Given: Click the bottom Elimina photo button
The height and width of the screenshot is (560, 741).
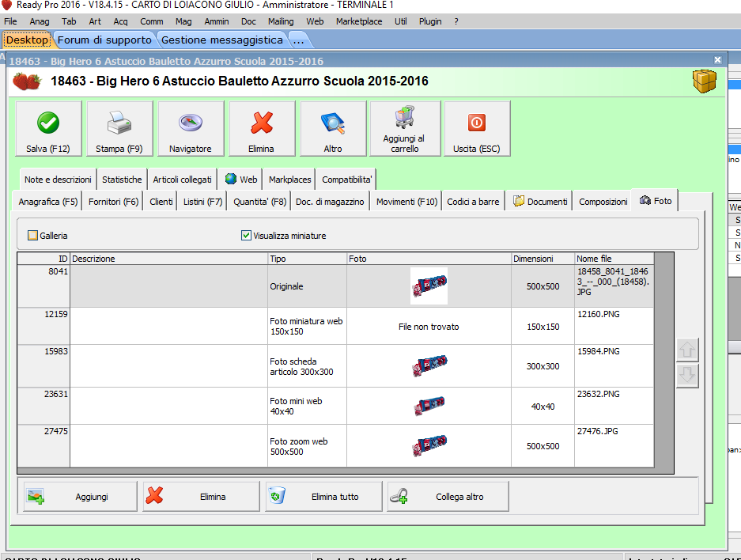Looking at the screenshot, I should click(x=202, y=497).
